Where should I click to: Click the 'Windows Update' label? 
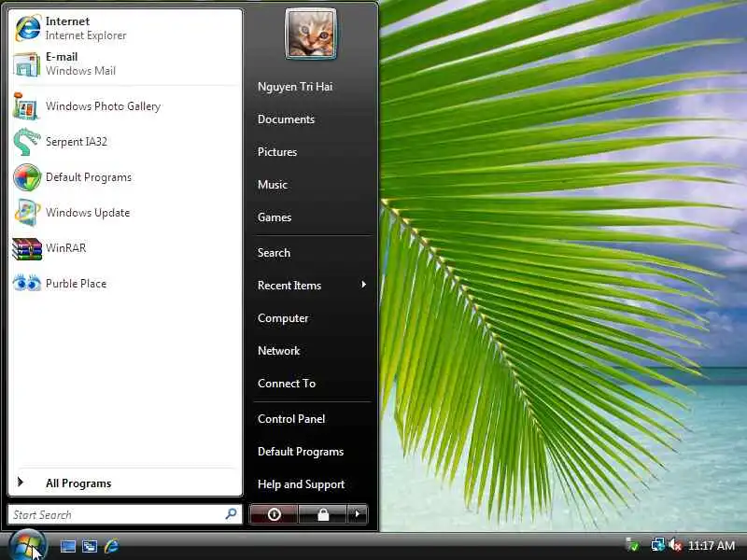[x=88, y=213]
